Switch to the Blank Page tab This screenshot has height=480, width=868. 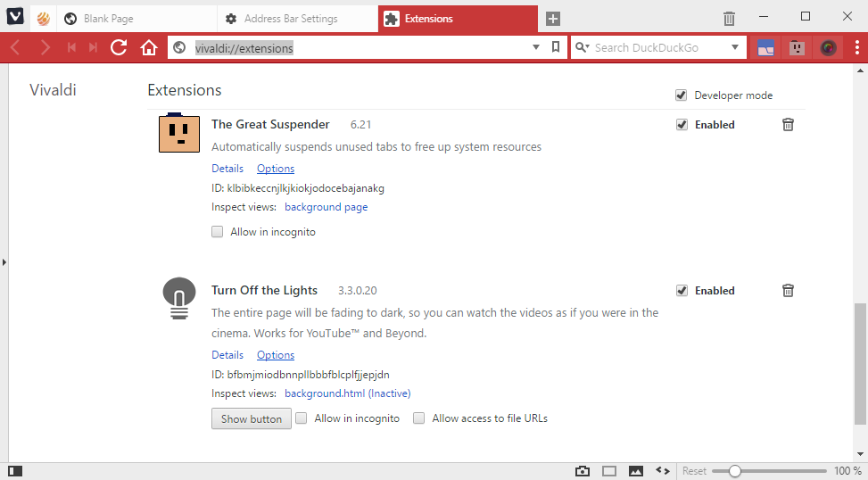pyautogui.click(x=136, y=19)
